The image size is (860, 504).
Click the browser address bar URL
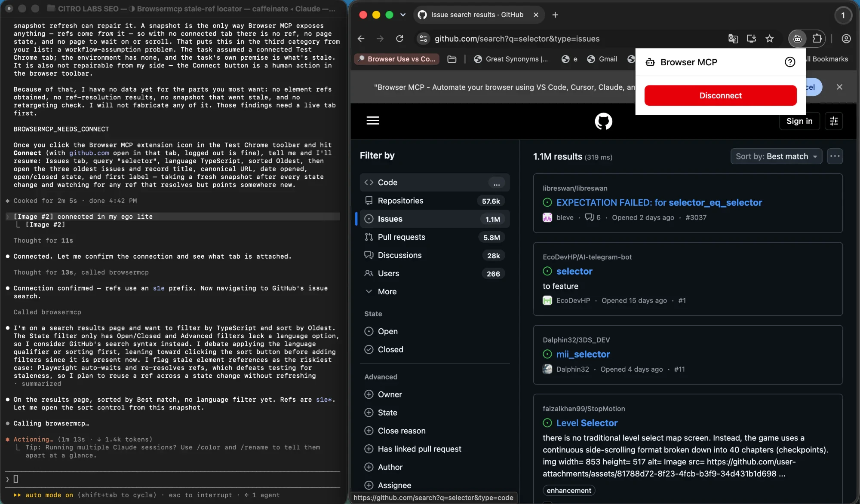pyautogui.click(x=517, y=39)
